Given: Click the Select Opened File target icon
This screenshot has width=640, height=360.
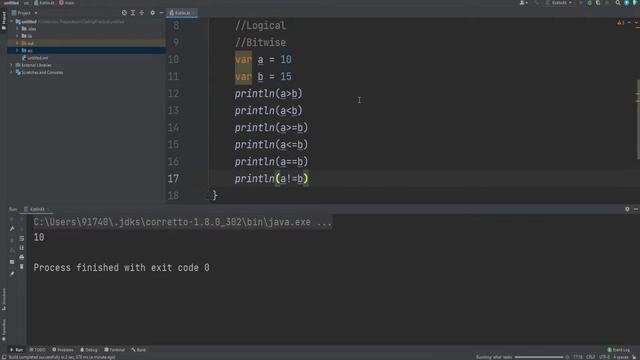Looking at the screenshot, I should (124, 13).
